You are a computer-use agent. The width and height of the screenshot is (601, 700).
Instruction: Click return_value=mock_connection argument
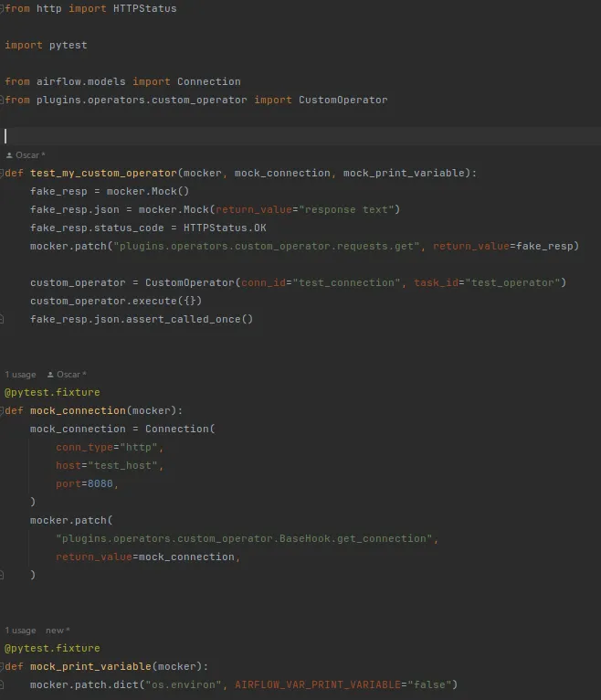(x=145, y=557)
